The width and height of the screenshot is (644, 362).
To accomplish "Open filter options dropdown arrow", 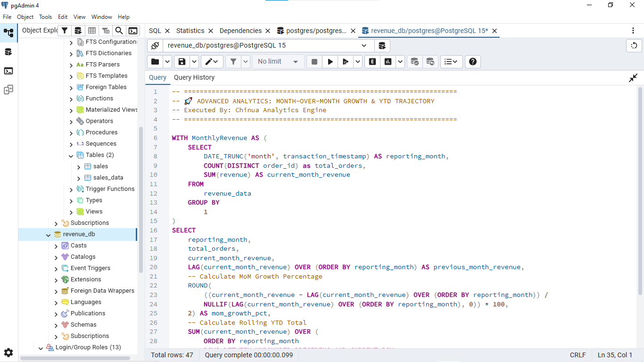I will point(246,62).
